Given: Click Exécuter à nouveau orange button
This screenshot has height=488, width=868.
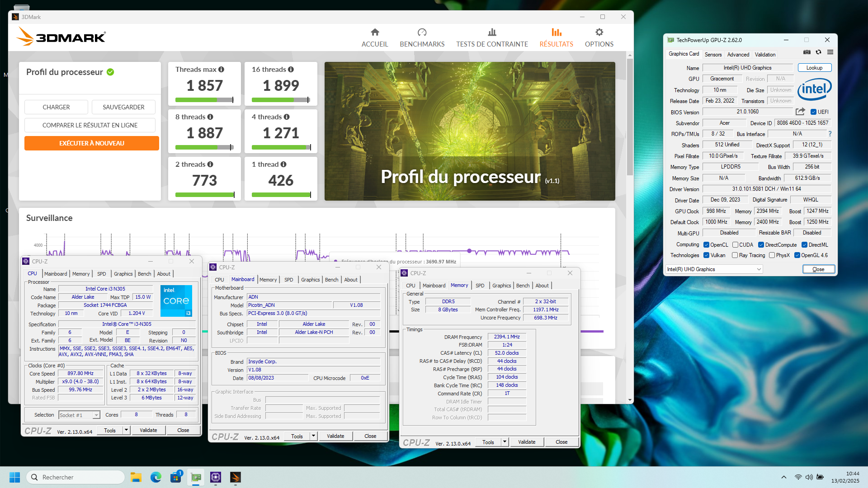Looking at the screenshot, I should click(92, 143).
